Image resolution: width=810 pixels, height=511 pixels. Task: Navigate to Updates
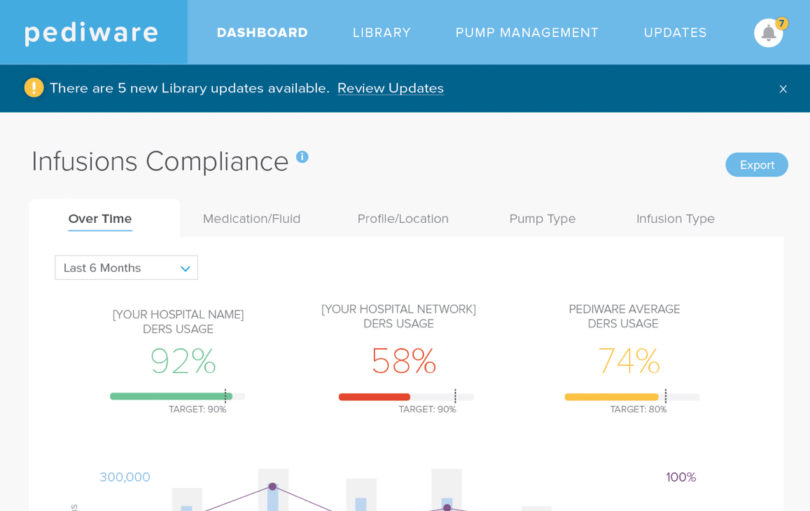click(675, 33)
